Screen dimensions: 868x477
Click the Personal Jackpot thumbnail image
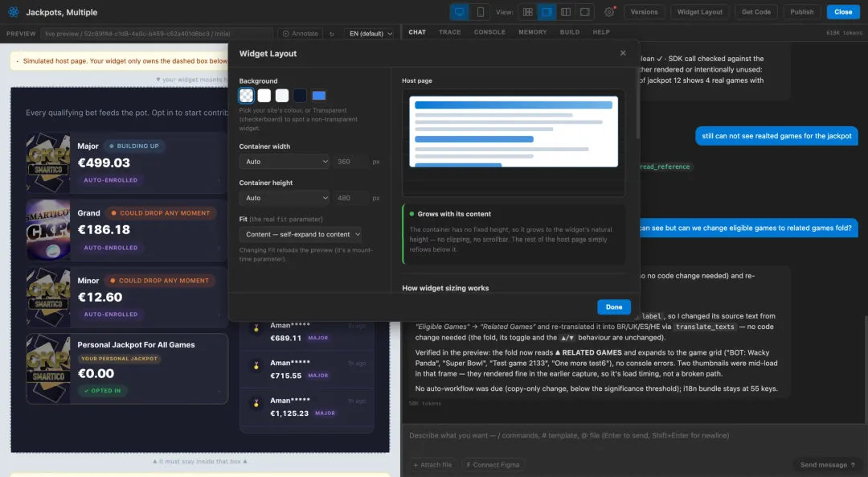point(48,368)
